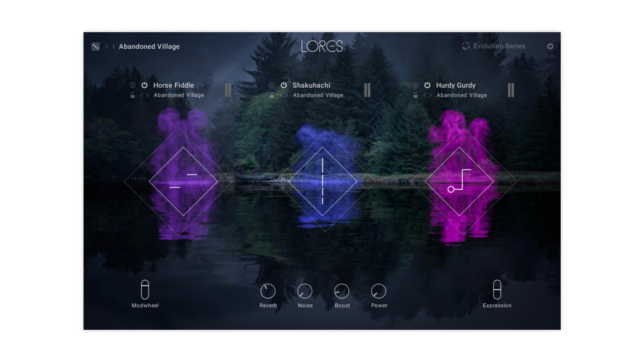Solo the Horse Fiddle layer
This screenshot has height=362, width=644.
pyautogui.click(x=132, y=85)
